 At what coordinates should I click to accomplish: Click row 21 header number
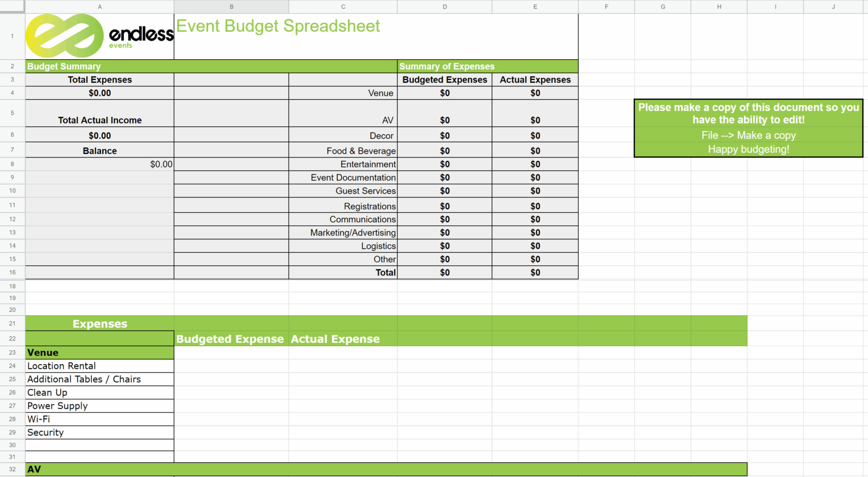tap(12, 323)
